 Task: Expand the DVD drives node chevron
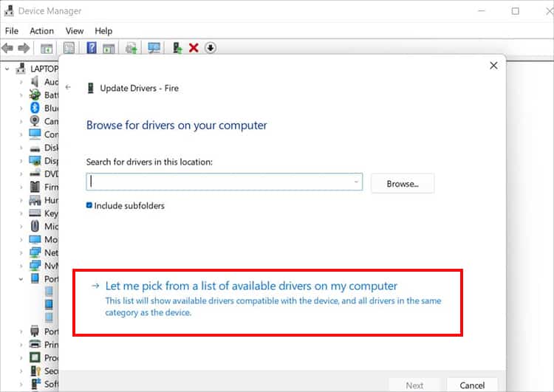[x=21, y=173]
